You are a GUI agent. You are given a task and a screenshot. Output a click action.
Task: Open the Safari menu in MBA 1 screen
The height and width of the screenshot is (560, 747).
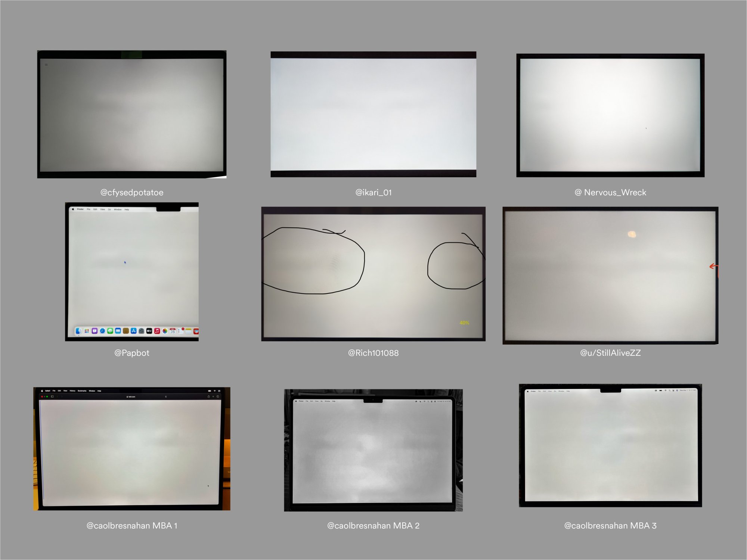click(47, 391)
